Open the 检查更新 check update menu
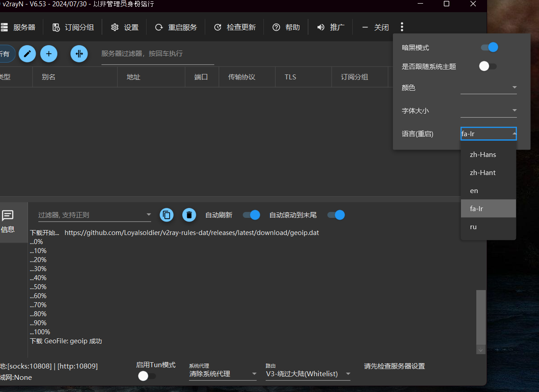 [x=235, y=28]
